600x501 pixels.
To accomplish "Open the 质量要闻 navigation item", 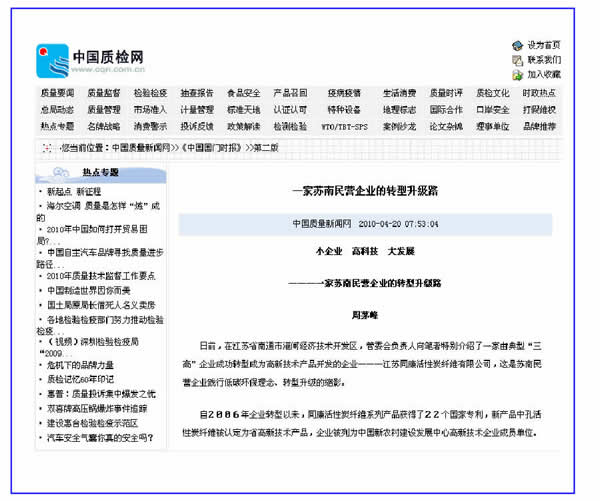I will tap(57, 93).
